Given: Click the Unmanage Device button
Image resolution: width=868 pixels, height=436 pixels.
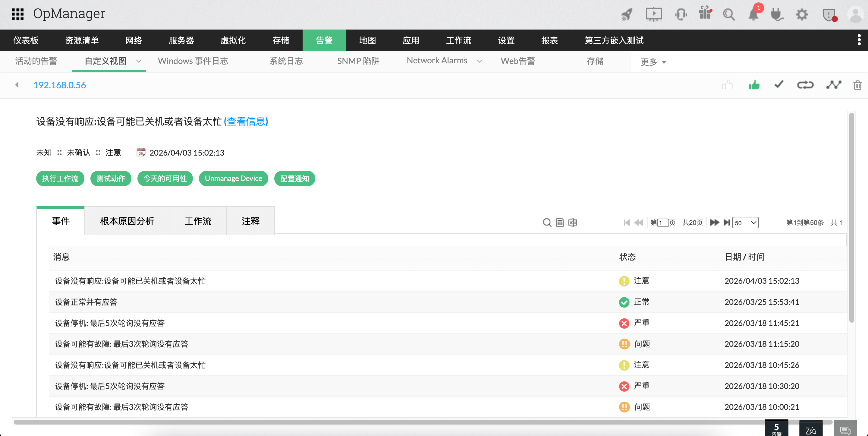Looking at the screenshot, I should click(x=233, y=179).
